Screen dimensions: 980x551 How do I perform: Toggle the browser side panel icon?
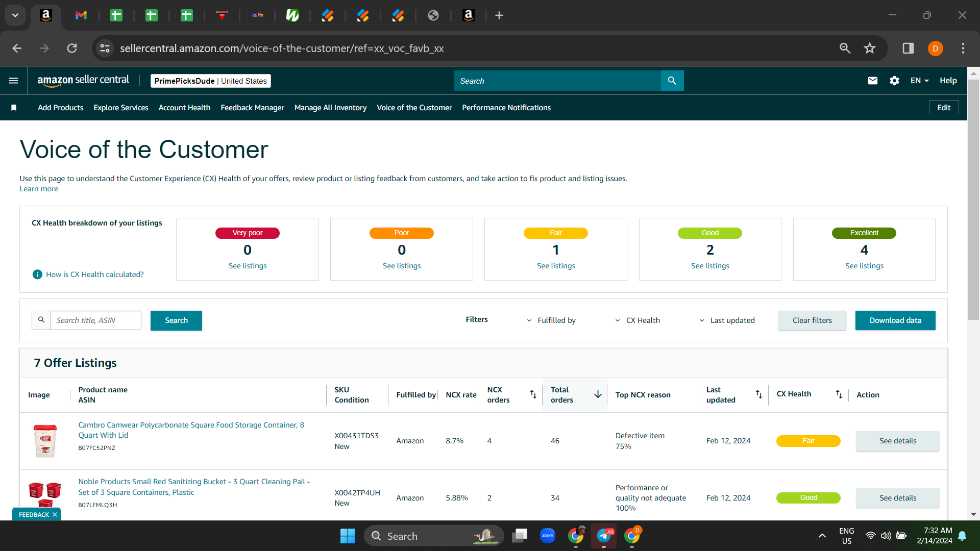pyautogui.click(x=908, y=48)
